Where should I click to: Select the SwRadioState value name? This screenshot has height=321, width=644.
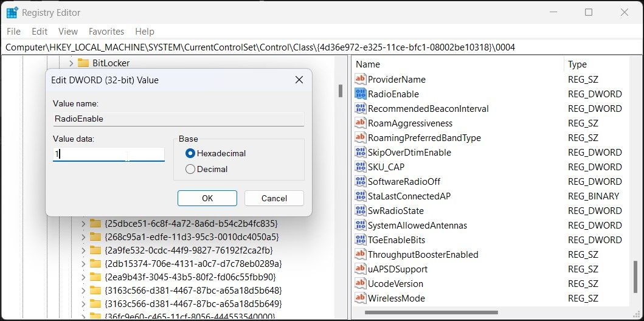point(396,210)
